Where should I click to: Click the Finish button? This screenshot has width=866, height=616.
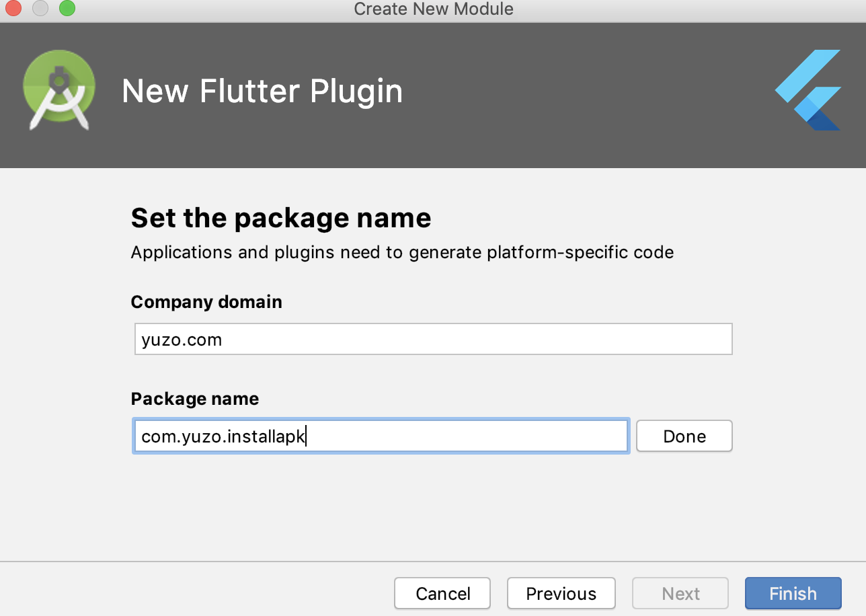(793, 594)
